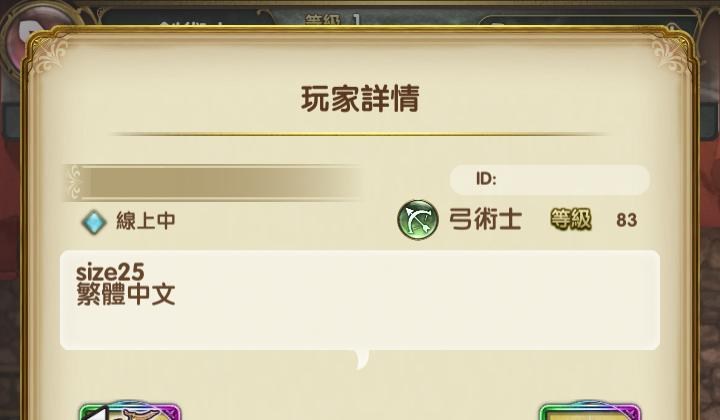Screen dimensions: 720x420
Task: Click the player name banner
Action: (213, 183)
